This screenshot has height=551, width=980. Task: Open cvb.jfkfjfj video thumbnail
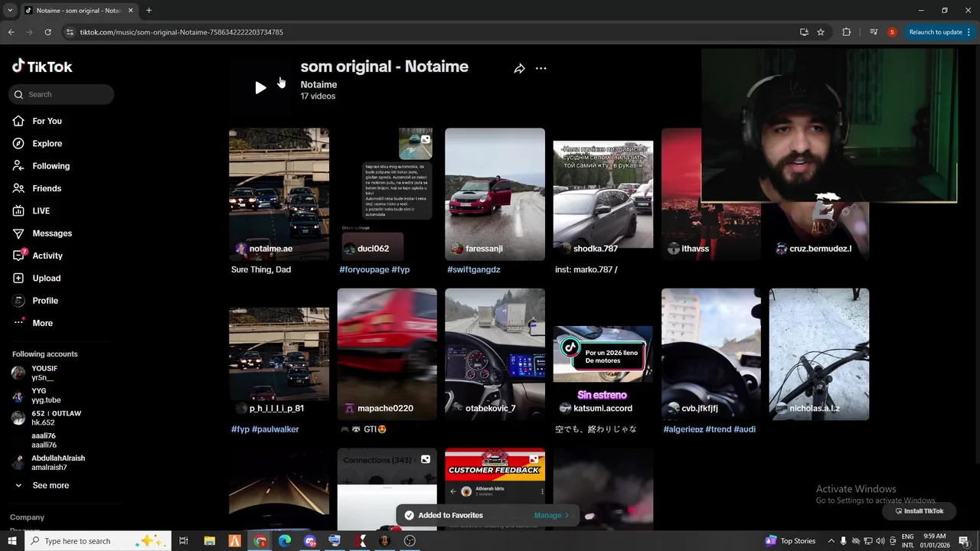point(711,354)
